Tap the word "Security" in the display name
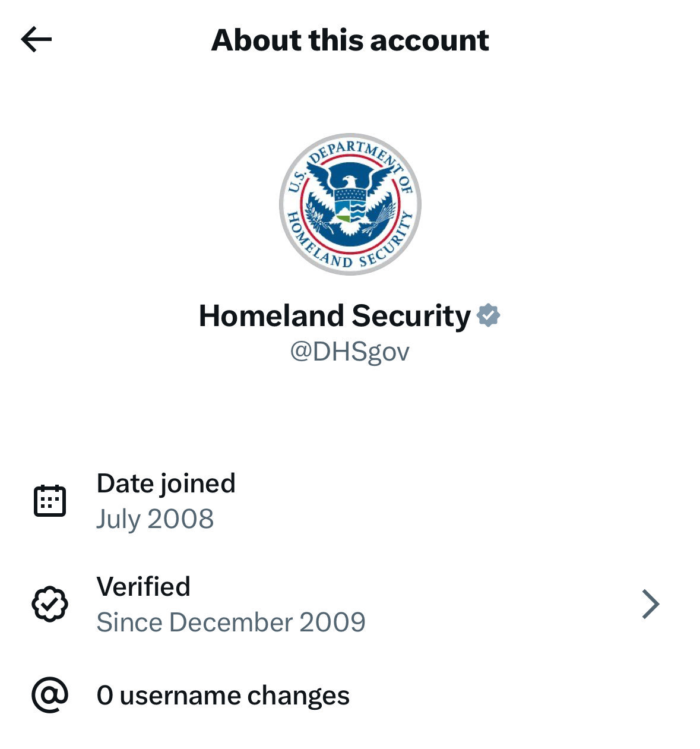The width and height of the screenshot is (700, 749). pos(411,315)
